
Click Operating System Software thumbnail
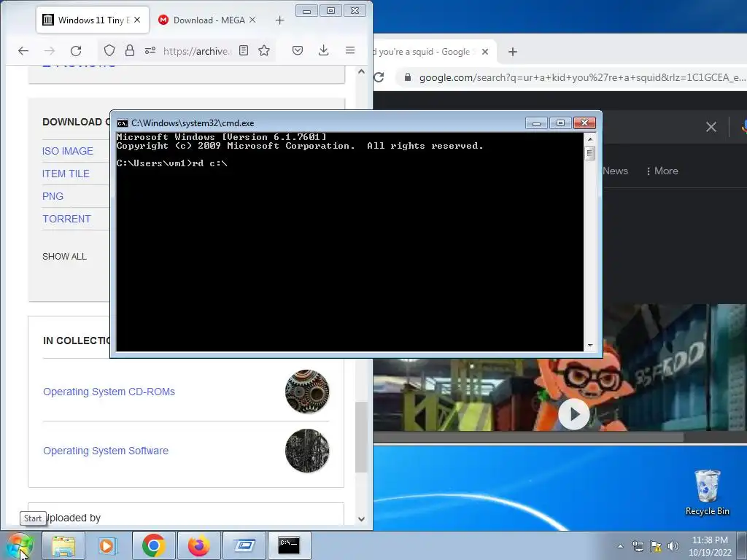307,451
